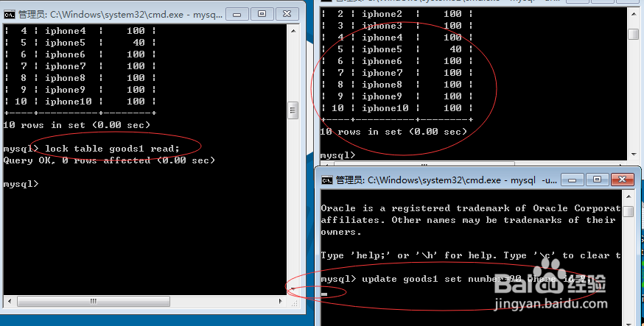The width and height of the screenshot is (644, 326).
Task: Click left window horizontal scrollbar thumb
Action: [94, 302]
